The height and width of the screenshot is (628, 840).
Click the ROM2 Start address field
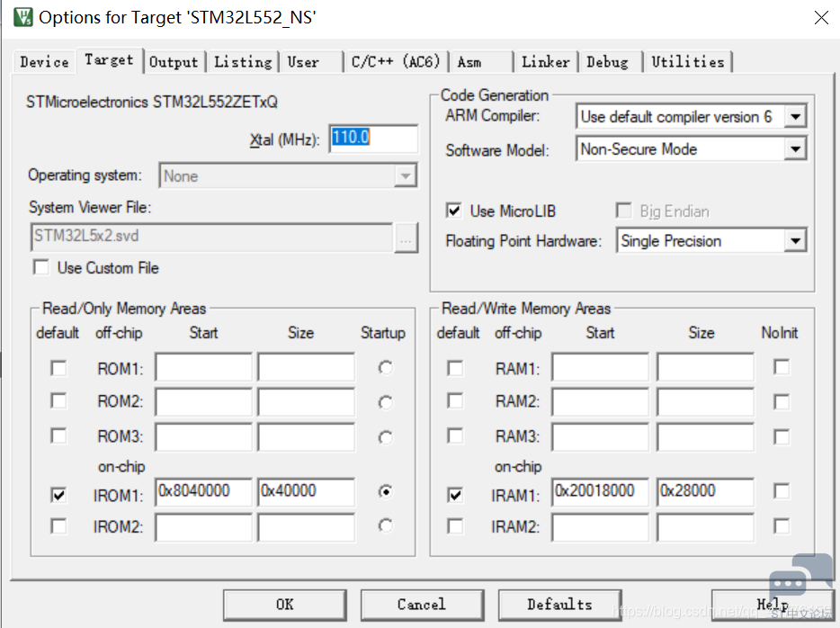203,402
